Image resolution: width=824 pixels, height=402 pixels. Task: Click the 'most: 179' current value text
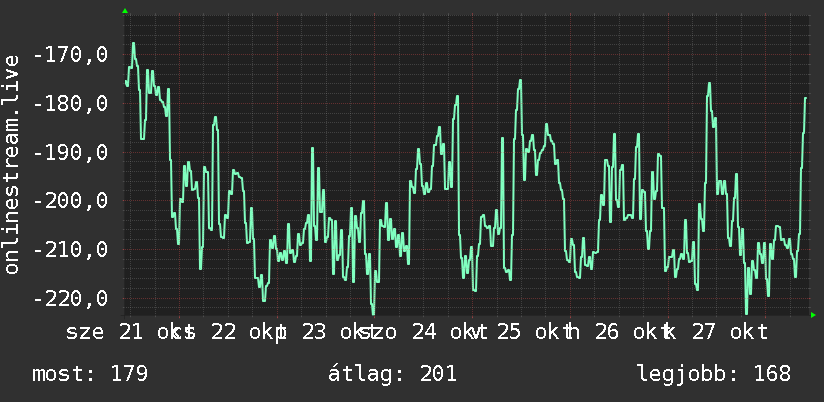click(x=90, y=374)
